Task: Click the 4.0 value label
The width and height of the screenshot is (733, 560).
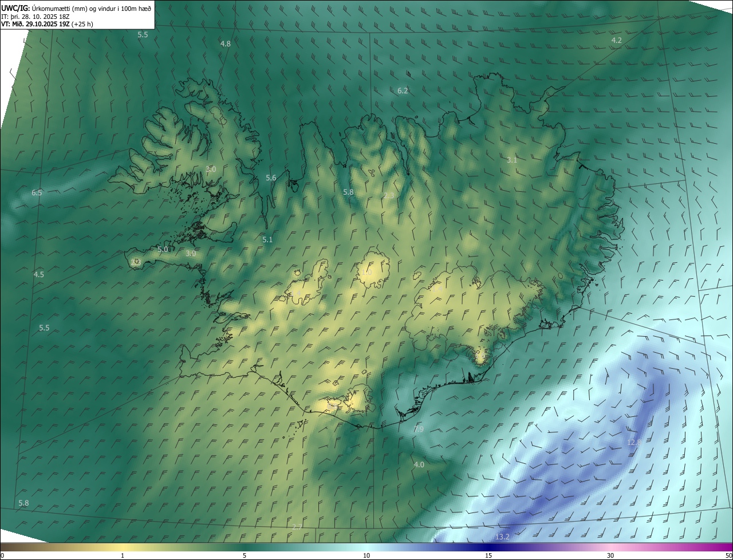Action: tap(419, 465)
